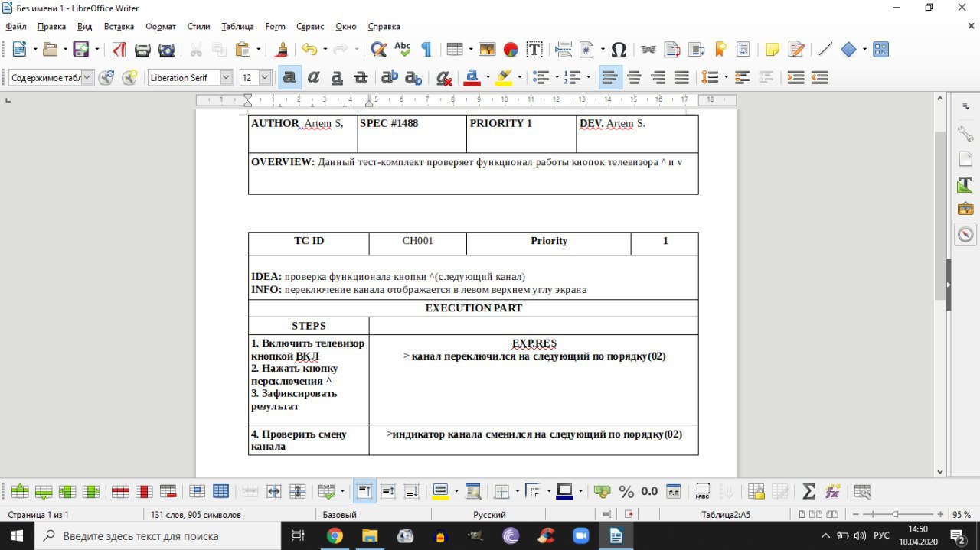Expand Line Spacing dropdown arrow
Image resolution: width=980 pixels, height=550 pixels.
(x=724, y=77)
